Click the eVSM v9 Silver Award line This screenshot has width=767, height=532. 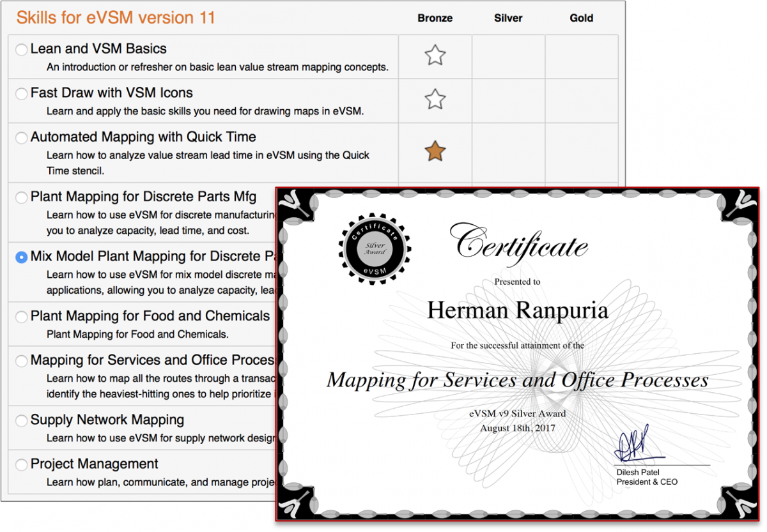[518, 414]
